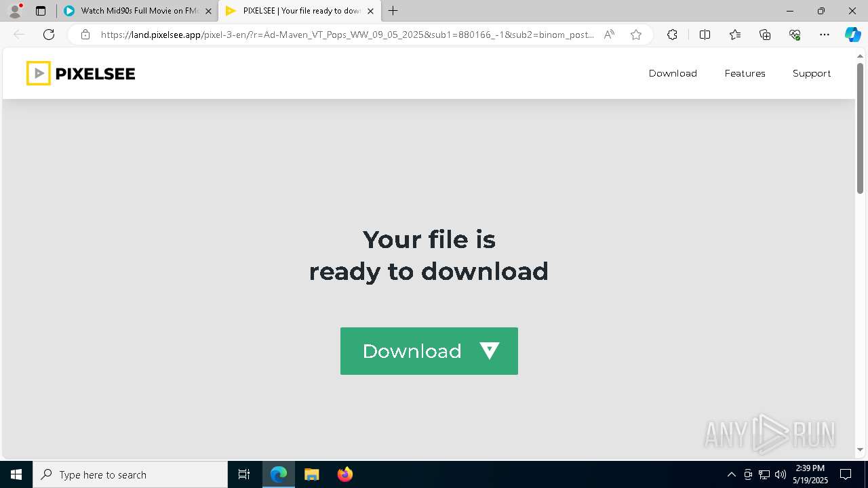Launch Firefox from taskbar
This screenshot has width=868, height=488.
pyautogui.click(x=344, y=474)
